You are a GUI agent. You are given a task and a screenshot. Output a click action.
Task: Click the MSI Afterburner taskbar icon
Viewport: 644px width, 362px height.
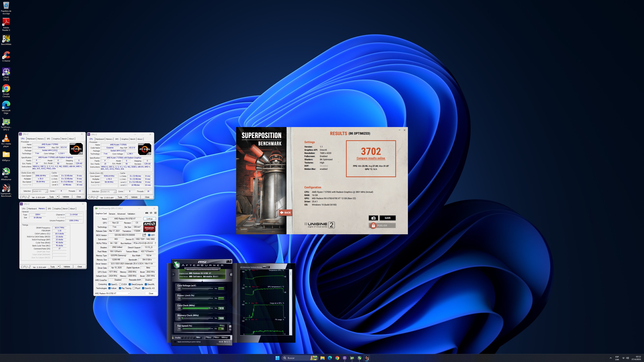pos(359,358)
